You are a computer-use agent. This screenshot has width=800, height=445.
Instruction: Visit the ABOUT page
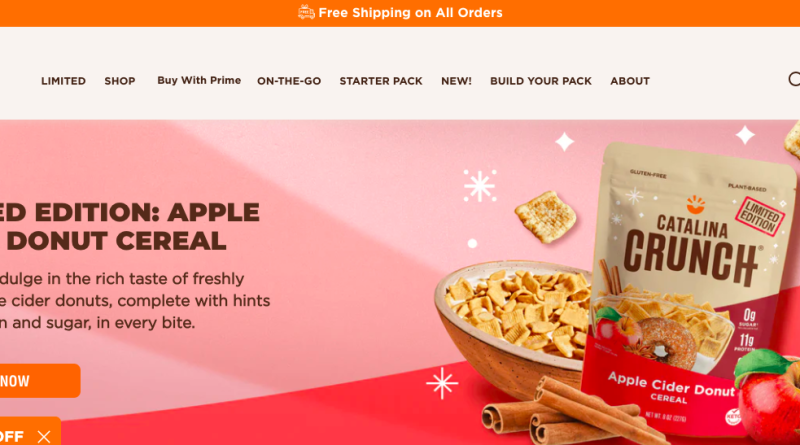(x=630, y=81)
